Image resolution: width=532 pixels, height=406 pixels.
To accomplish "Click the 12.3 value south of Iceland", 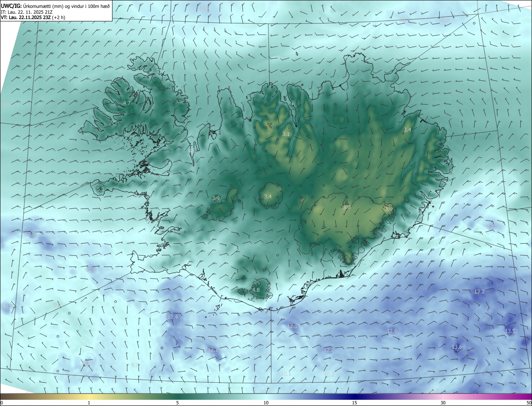I will (293, 326).
